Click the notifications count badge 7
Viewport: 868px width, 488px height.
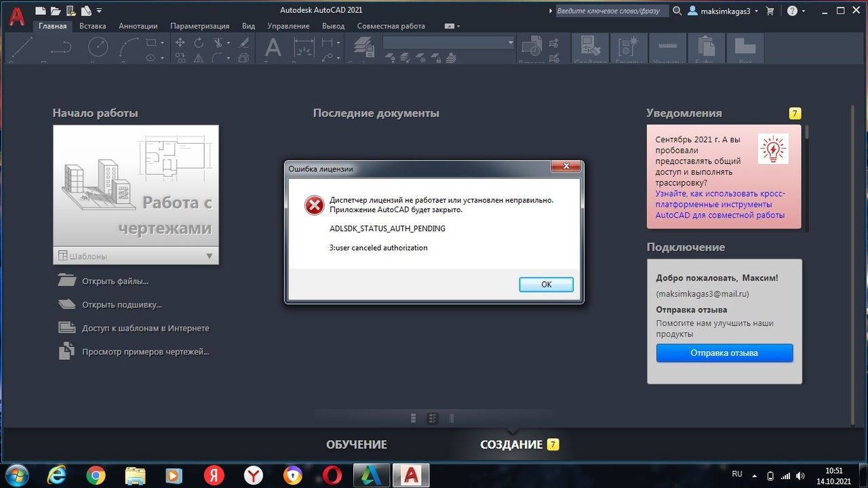pyautogui.click(x=795, y=113)
